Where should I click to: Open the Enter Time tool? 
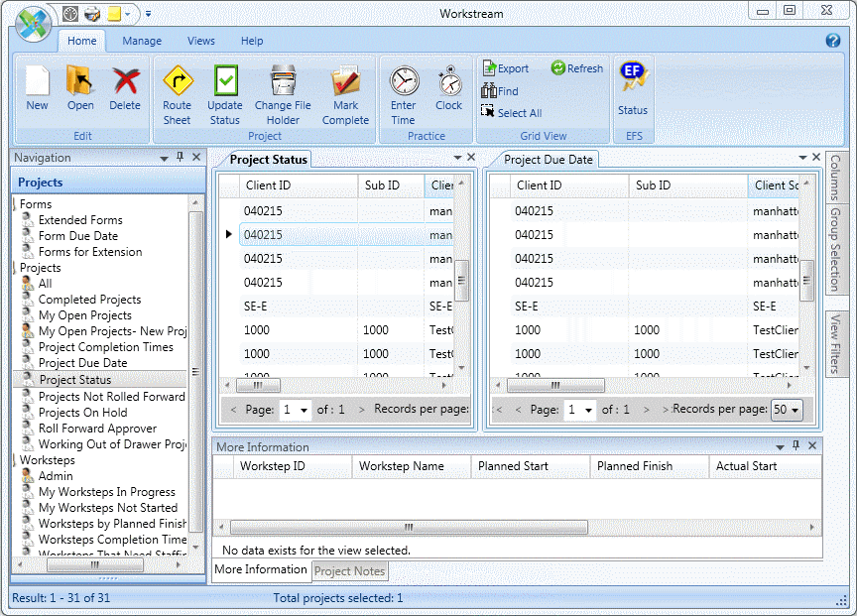coord(403,87)
